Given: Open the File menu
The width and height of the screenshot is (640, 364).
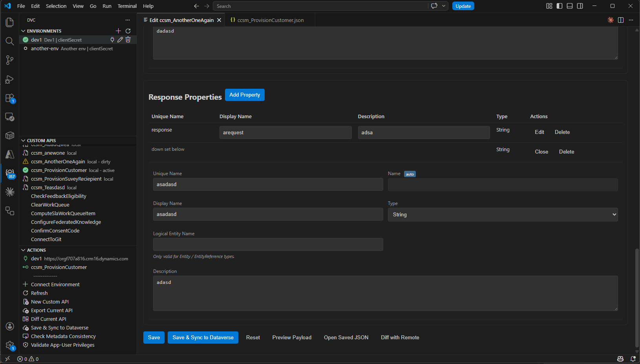Looking at the screenshot, I should point(21,6).
